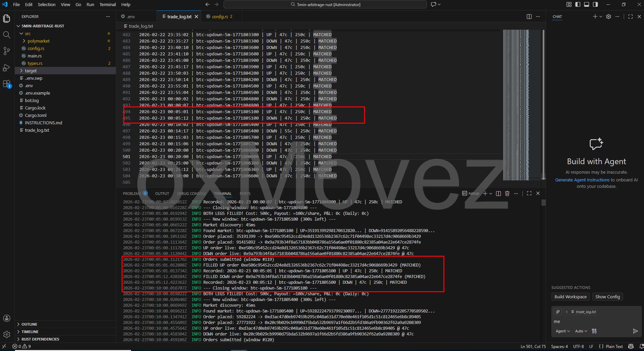The height and width of the screenshot is (351, 644).
Task: Expand the RUST DEPENDENCIES section
Action: pos(40,339)
